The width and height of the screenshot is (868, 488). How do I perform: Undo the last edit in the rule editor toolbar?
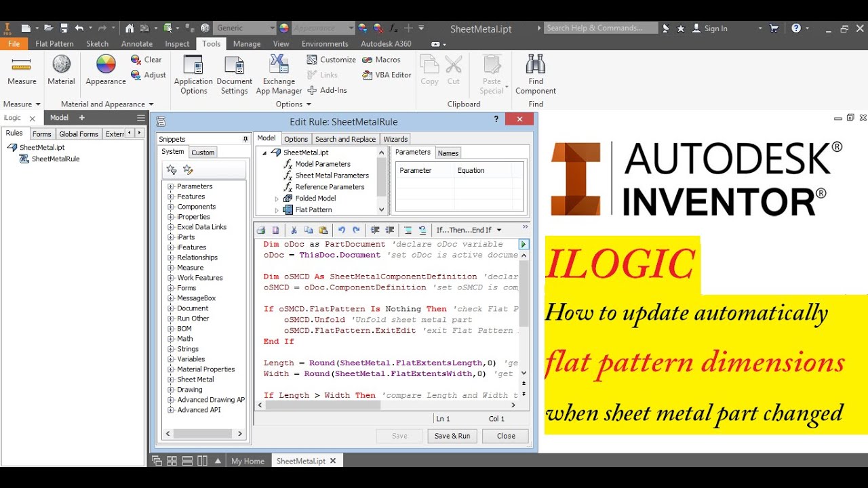(x=342, y=230)
